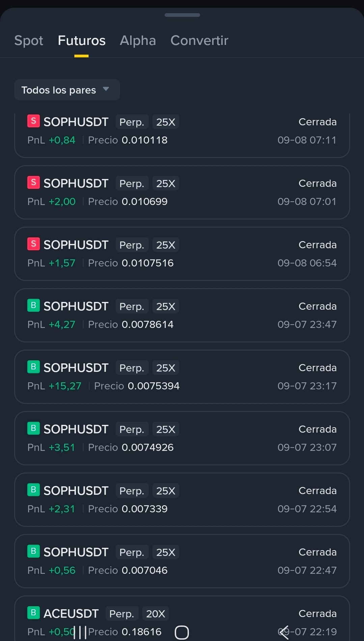This screenshot has width=364, height=641.
Task: Switch to the Spot tab
Action: point(29,41)
